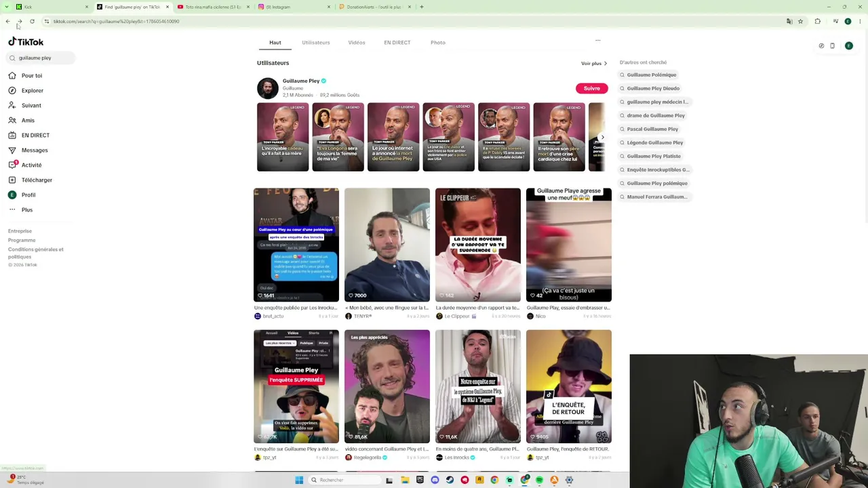Open the 'L'ENQUÊTE, DE RETOUR' video
The height and width of the screenshot is (488, 868).
(569, 386)
